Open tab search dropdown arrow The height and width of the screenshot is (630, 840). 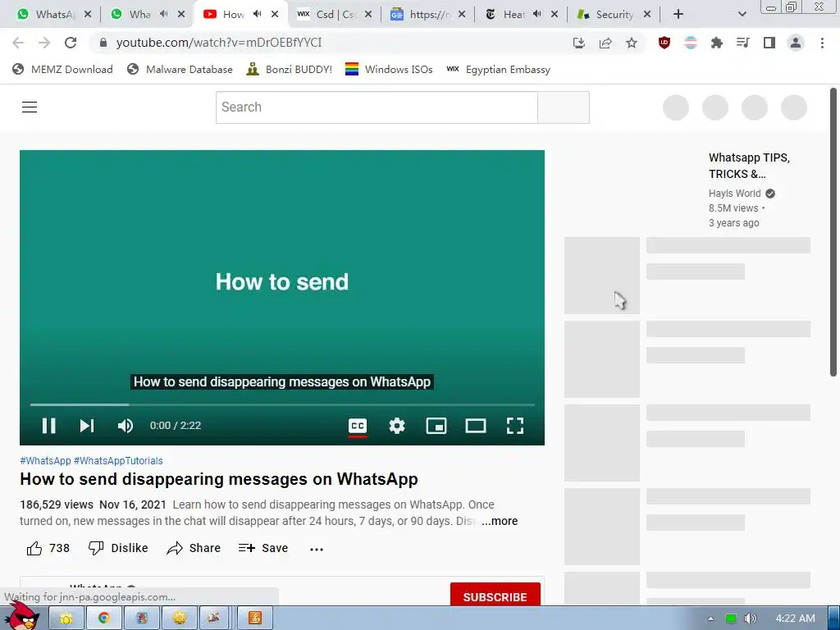pos(742,15)
